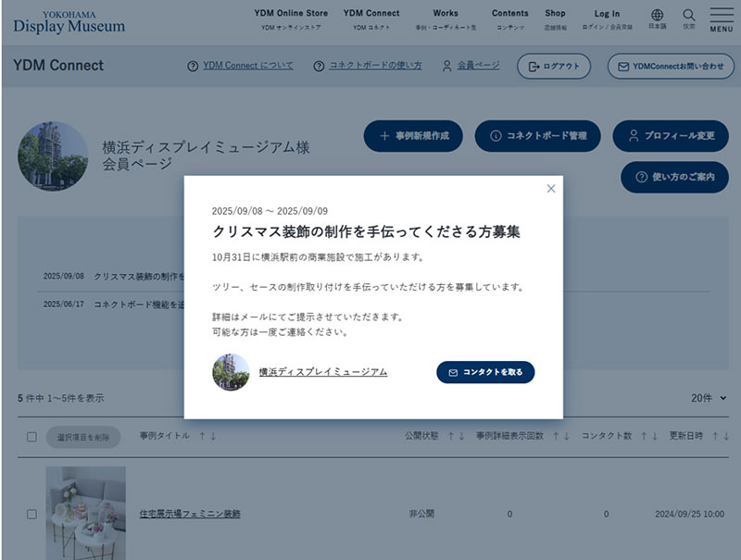
Task: Click the popup date range 2025/09/08 ～ 2025/09/09
Action: (270, 211)
